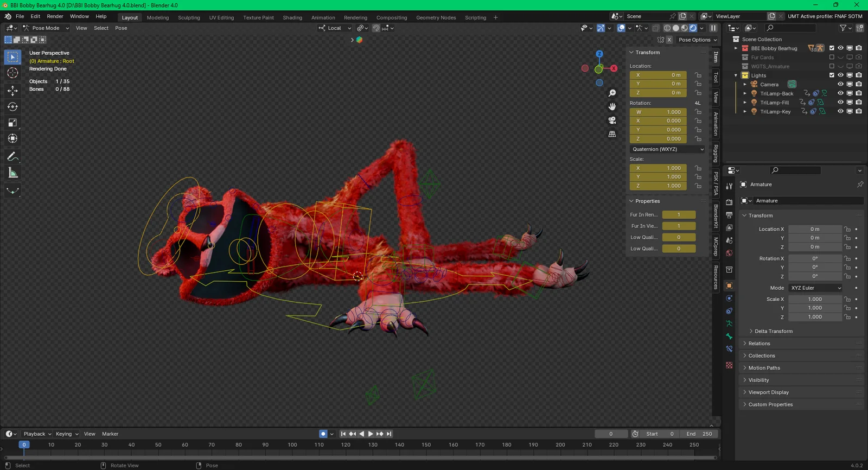Open the Bone properties tab
The width and height of the screenshot is (868, 470).
pyautogui.click(x=729, y=336)
